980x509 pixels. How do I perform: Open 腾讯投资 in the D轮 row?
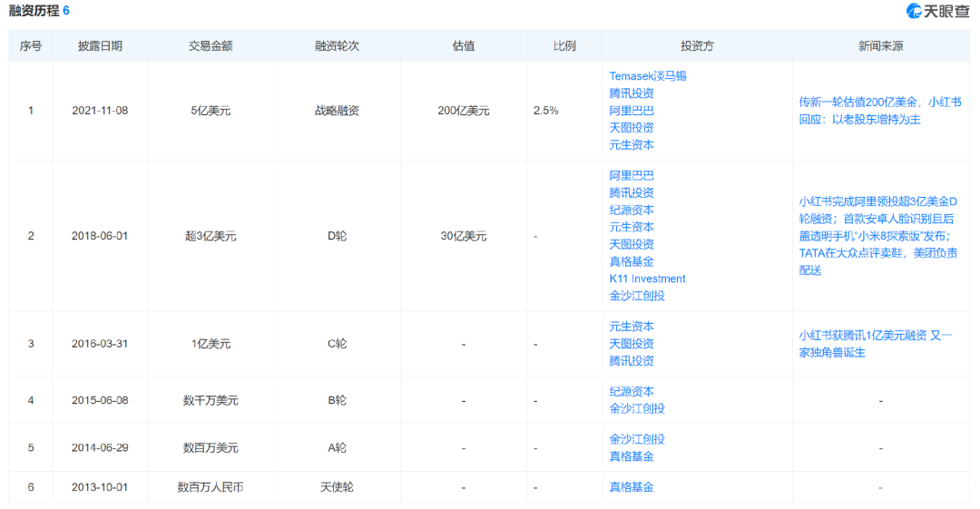tap(632, 193)
